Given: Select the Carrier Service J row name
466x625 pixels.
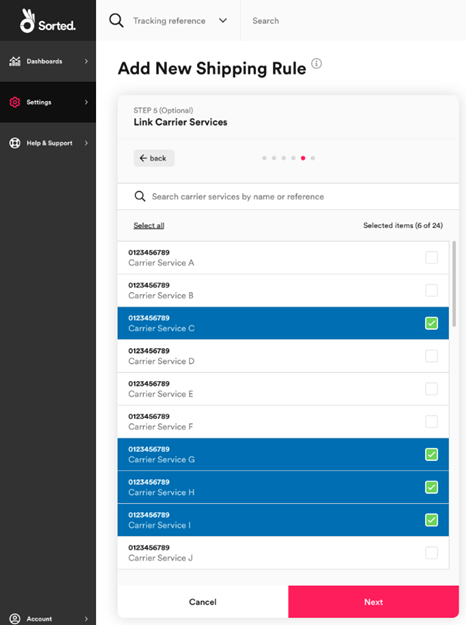Looking at the screenshot, I should point(160,558).
